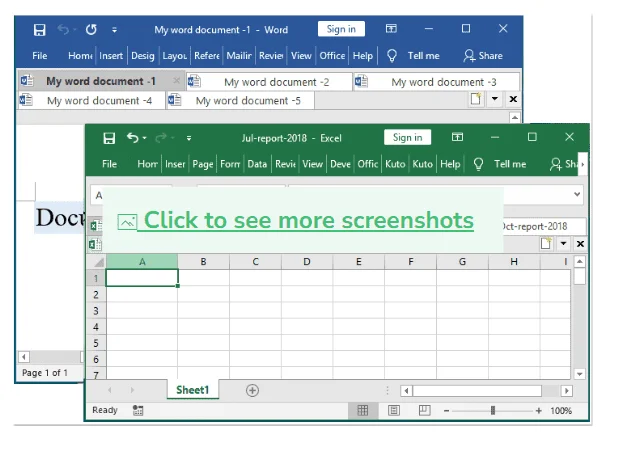This screenshot has width=622, height=451.
Task: Select the Office Tab ribbon tab in Word
Action: pyautogui.click(x=332, y=56)
